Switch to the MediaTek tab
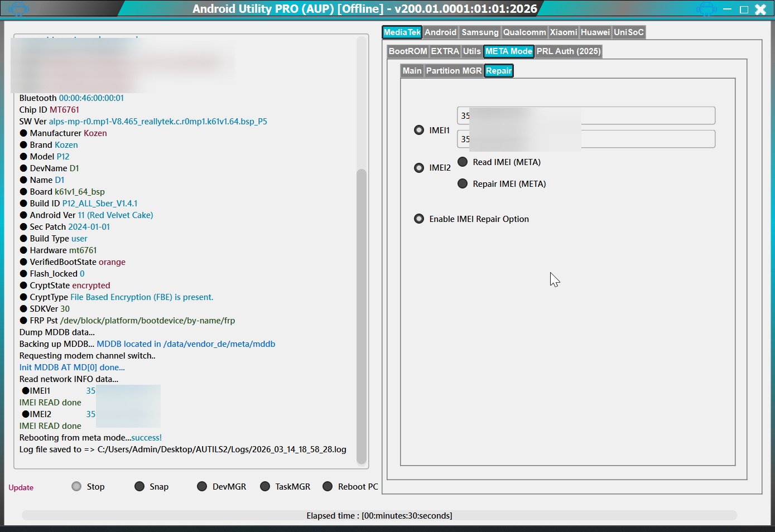The height and width of the screenshot is (532, 775). [402, 32]
